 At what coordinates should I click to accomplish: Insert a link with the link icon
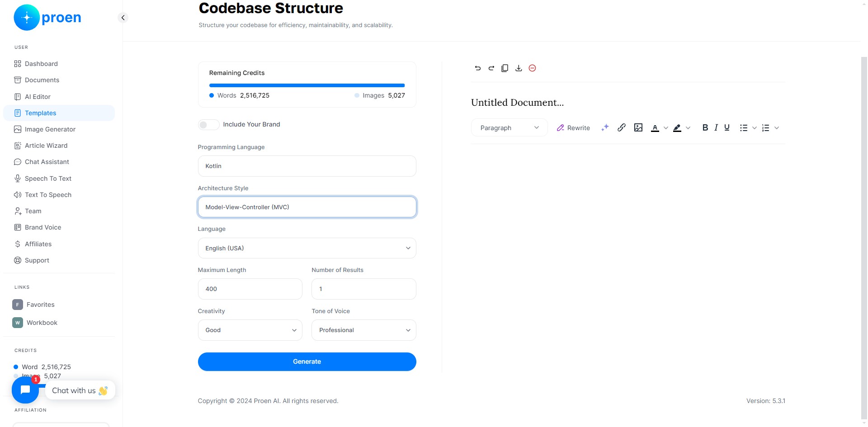622,128
